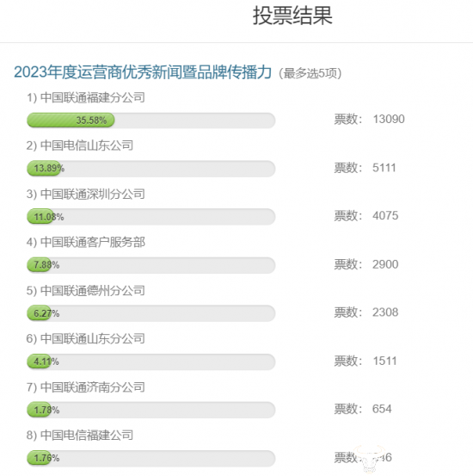Click the 6.27% progress bar fill

(39, 313)
